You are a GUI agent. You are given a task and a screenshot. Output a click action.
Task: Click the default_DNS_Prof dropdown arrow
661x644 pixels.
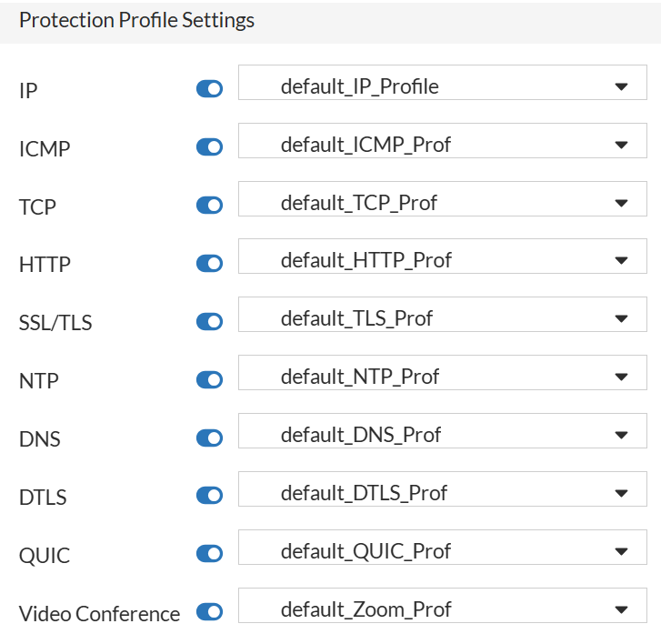(x=621, y=435)
